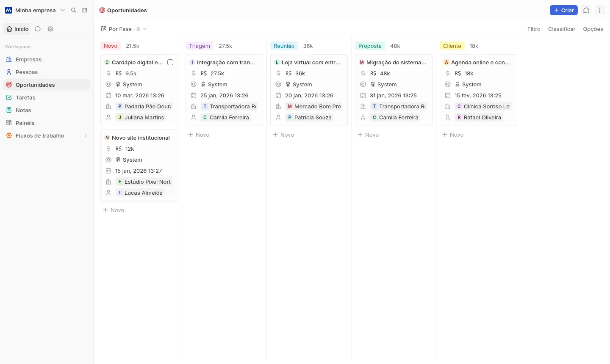Open Tarefas in the sidebar

point(47,97)
